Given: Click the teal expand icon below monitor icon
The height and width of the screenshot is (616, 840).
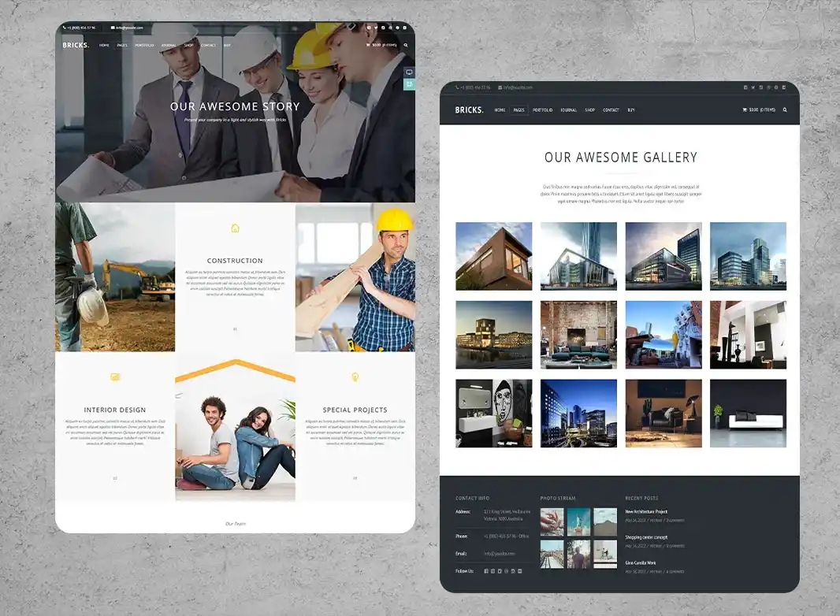Looking at the screenshot, I should pyautogui.click(x=409, y=84).
